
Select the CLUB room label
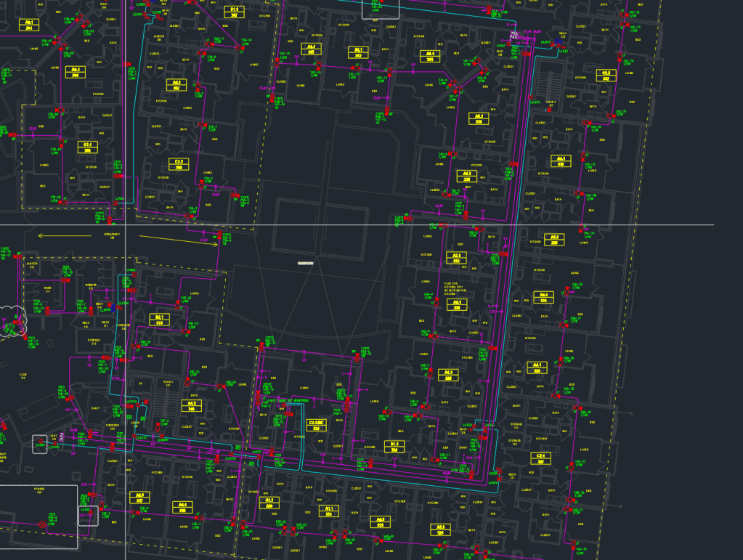point(23,376)
